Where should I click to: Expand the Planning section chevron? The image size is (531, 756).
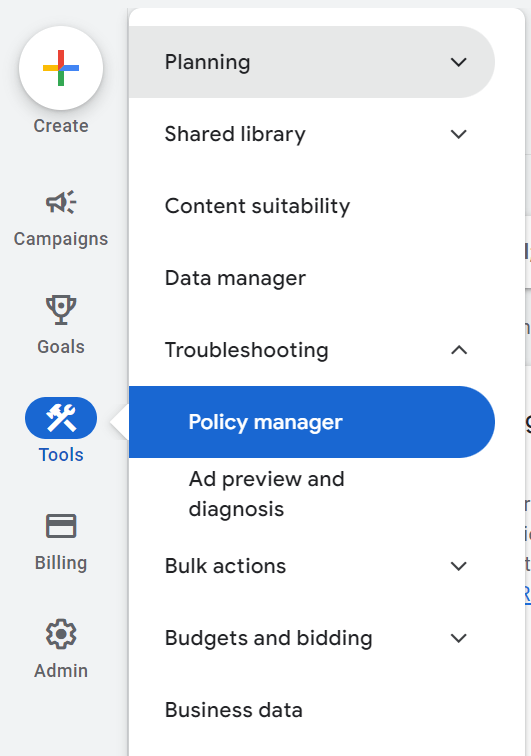click(459, 62)
